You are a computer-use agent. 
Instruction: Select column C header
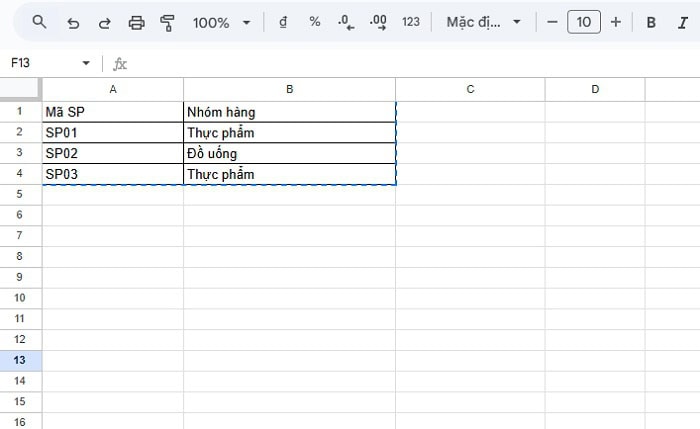pos(470,89)
